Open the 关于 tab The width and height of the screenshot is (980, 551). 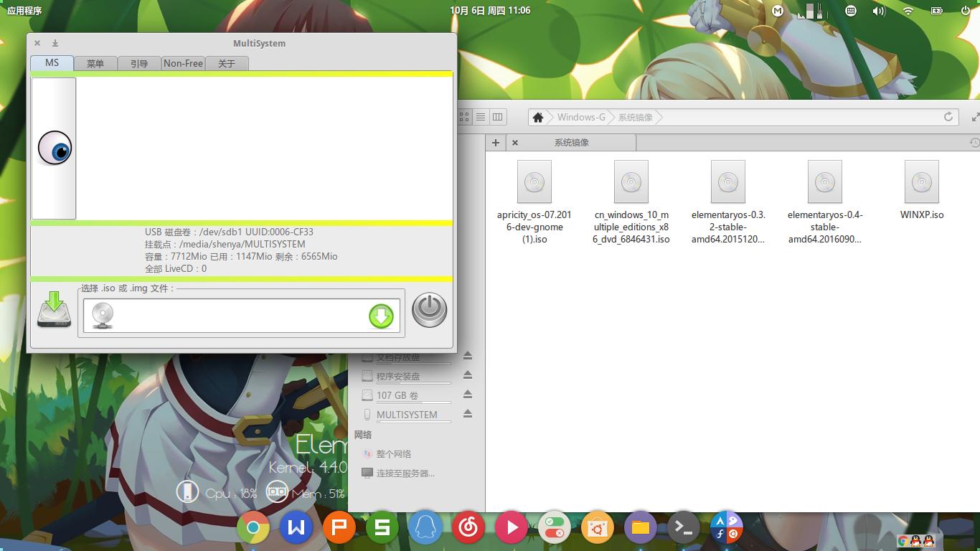point(227,63)
